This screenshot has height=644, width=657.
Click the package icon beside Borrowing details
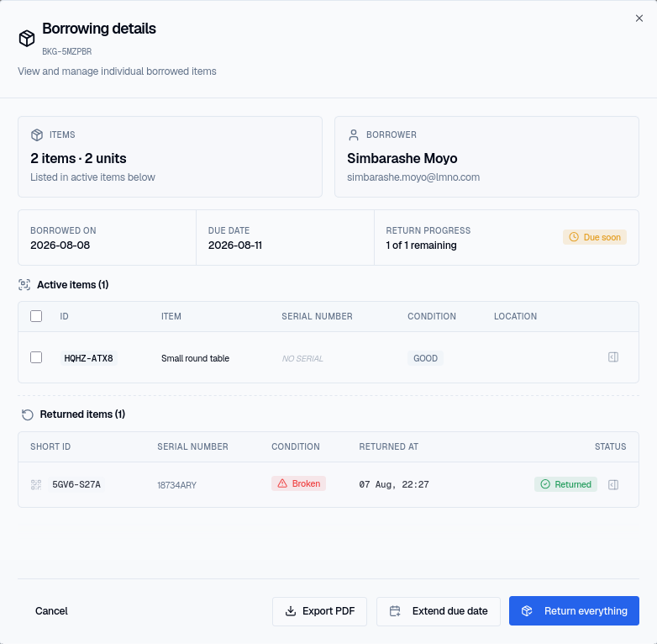coord(27,38)
